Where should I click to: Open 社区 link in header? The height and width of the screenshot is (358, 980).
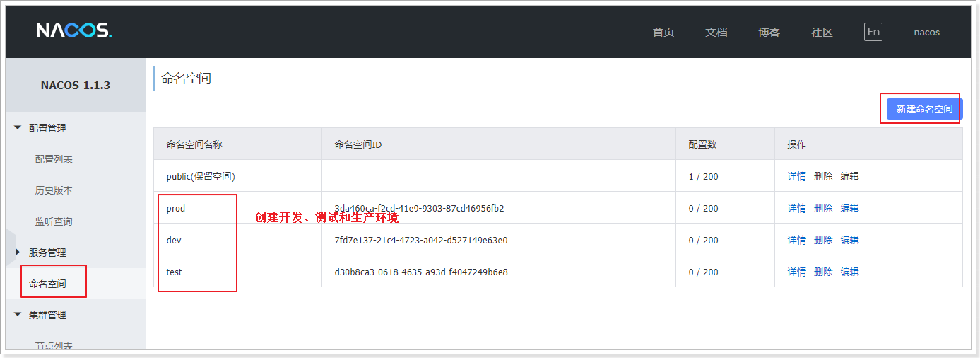tap(822, 33)
